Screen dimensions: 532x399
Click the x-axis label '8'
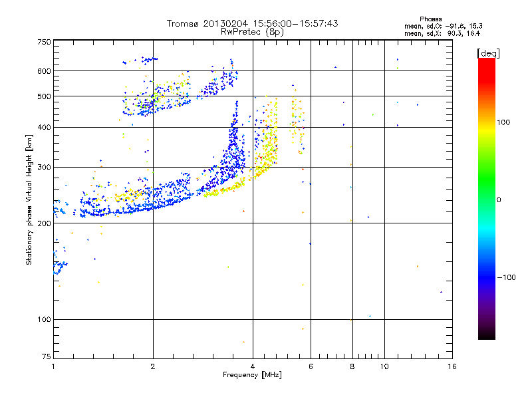coord(352,366)
